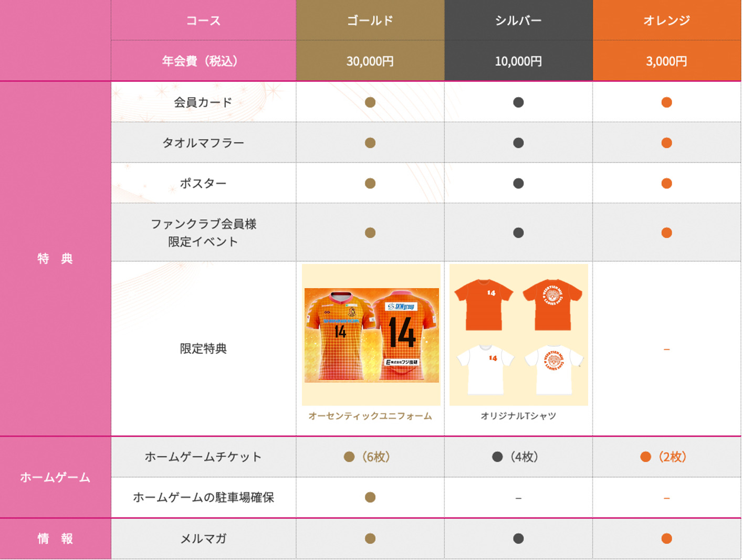Viewport: 742px width, 560px height.
Task: Click the ホームゲームチケット row label
Action: tap(203, 457)
